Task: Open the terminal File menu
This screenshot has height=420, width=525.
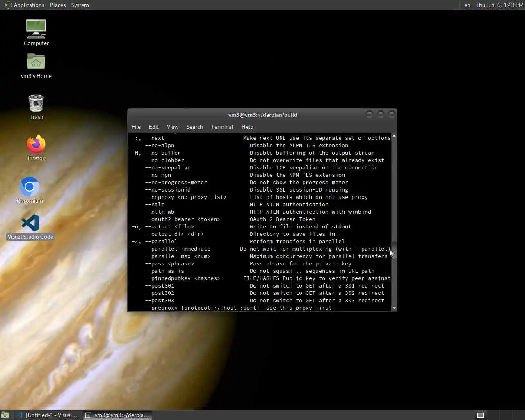Action: point(136,127)
